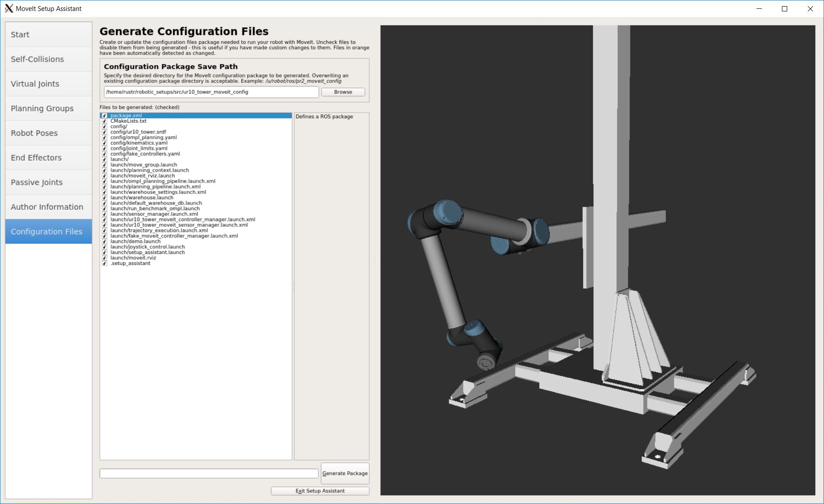Uncheck config/kinematics.yaml file checkbox
This screenshot has height=504, width=824.
pos(105,143)
